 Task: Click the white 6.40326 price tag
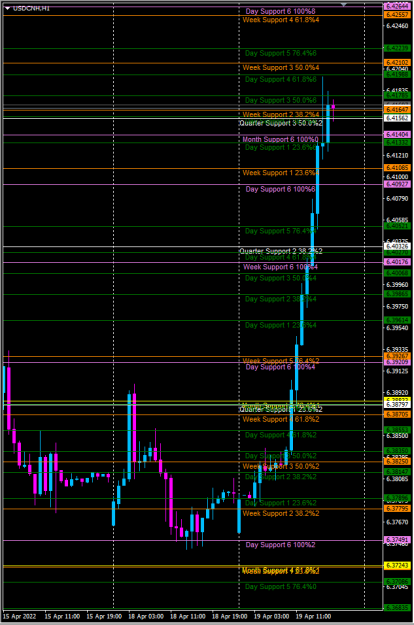[397, 247]
